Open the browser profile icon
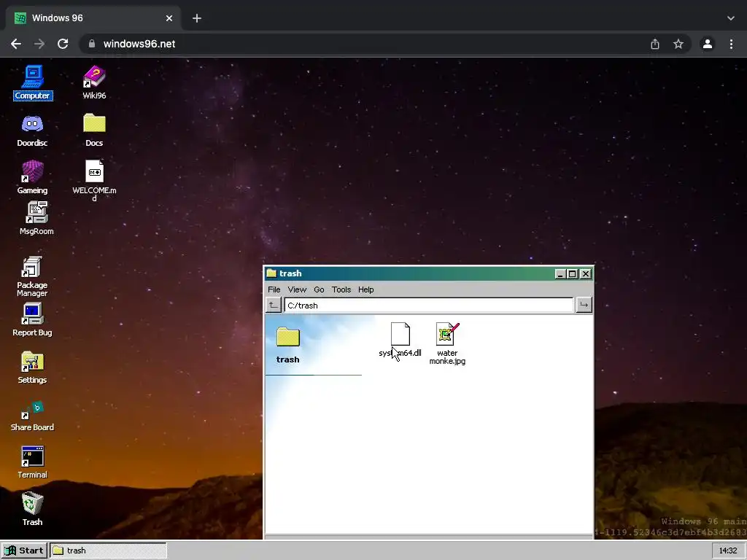747x560 pixels. coord(708,44)
